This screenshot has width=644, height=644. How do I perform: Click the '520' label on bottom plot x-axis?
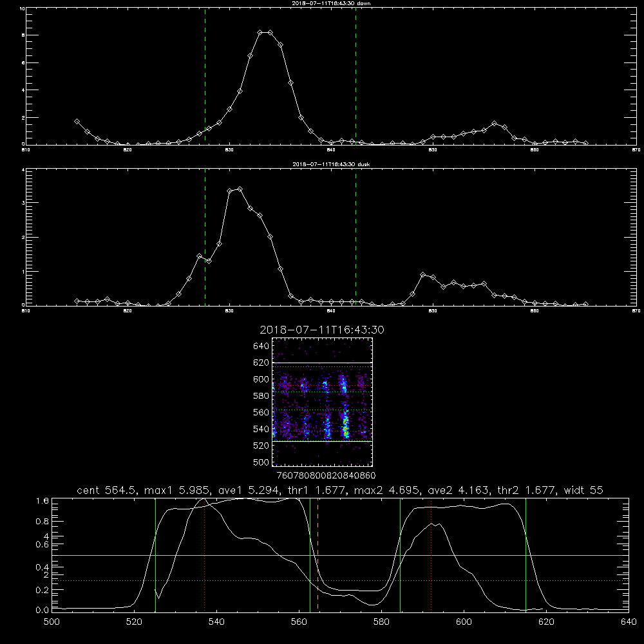134,622
